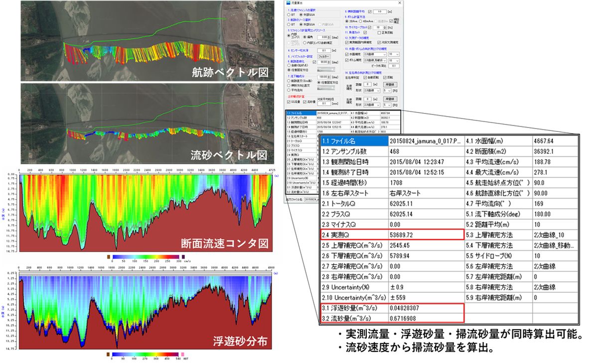
Task: Select 平均流向 under section 7
Action: (289, 90)
